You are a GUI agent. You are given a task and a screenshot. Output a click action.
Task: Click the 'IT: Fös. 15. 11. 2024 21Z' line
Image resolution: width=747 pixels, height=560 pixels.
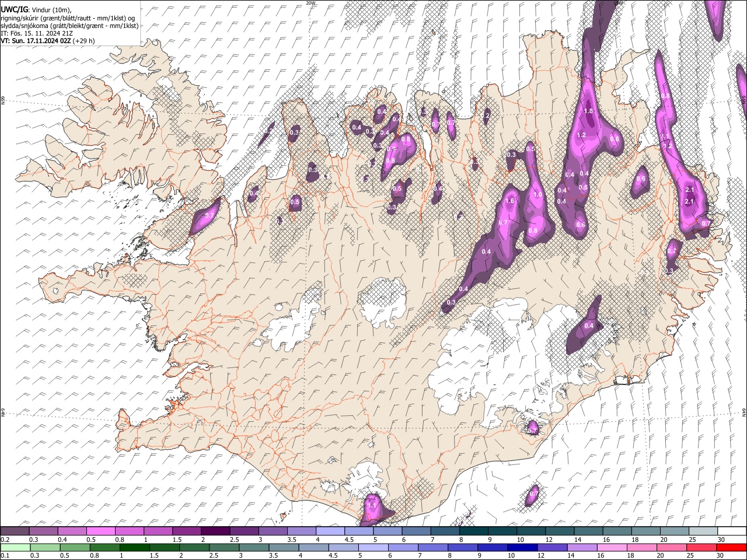point(37,33)
